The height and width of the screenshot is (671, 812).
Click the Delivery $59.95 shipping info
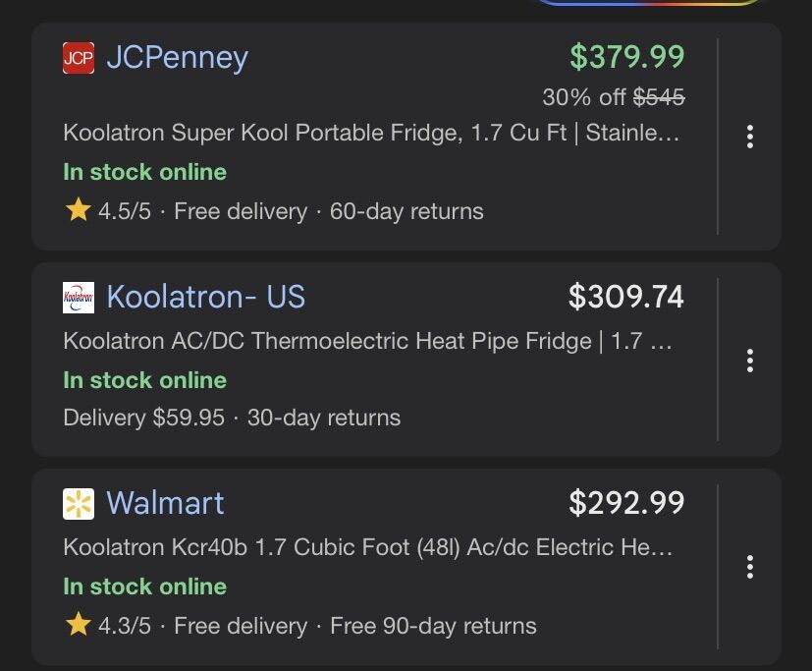point(143,418)
